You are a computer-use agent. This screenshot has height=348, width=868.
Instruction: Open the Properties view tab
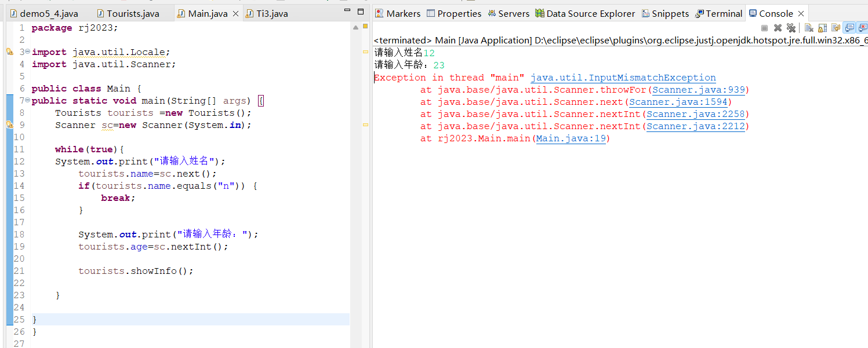coord(454,13)
